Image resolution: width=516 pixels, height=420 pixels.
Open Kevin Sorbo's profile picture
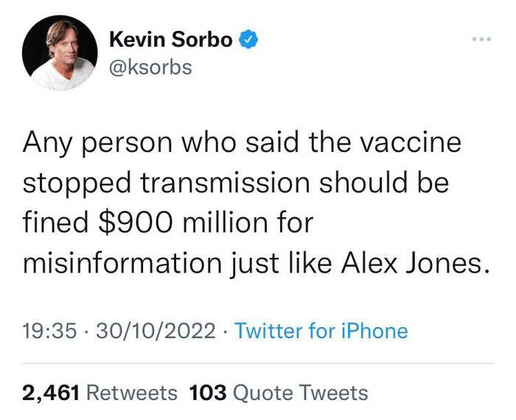pos(60,53)
